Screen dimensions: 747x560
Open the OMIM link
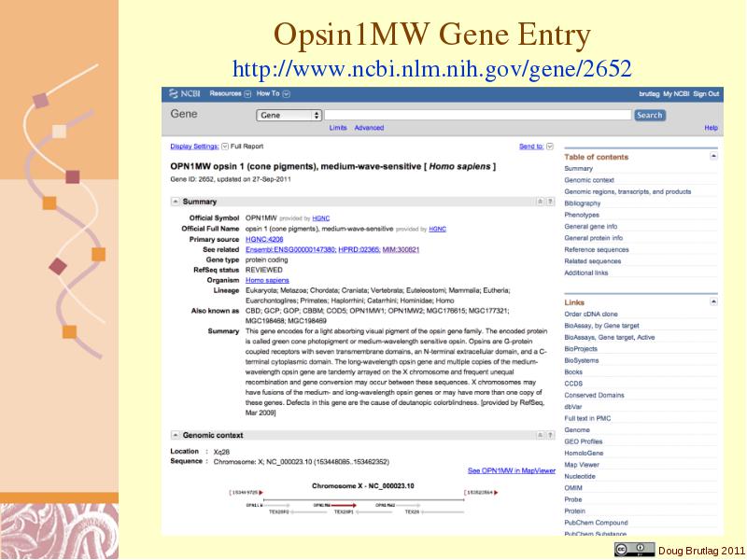(x=573, y=487)
